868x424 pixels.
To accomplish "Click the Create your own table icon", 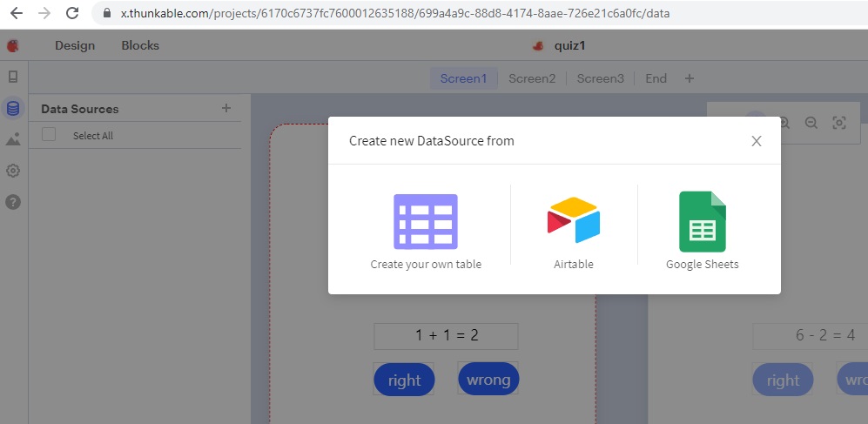I will point(426,221).
